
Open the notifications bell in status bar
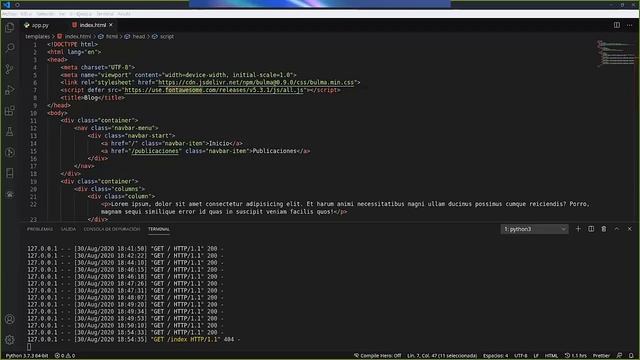pyautogui.click(x=631, y=356)
